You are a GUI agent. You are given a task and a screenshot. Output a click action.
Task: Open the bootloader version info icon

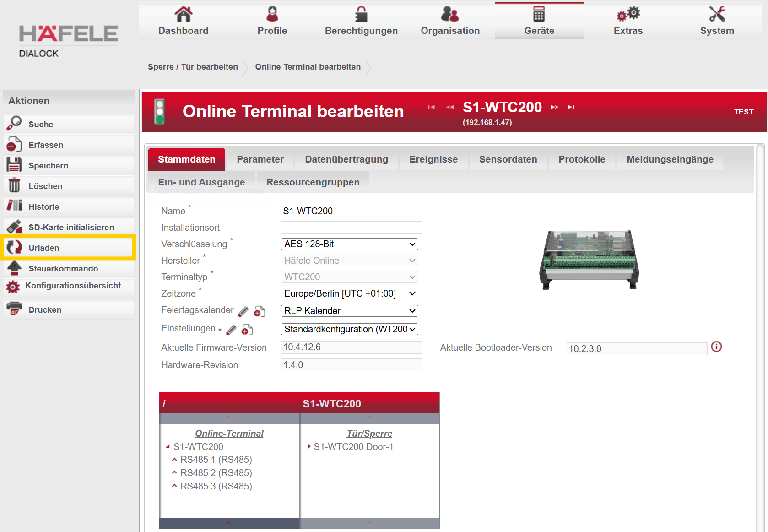click(x=716, y=347)
